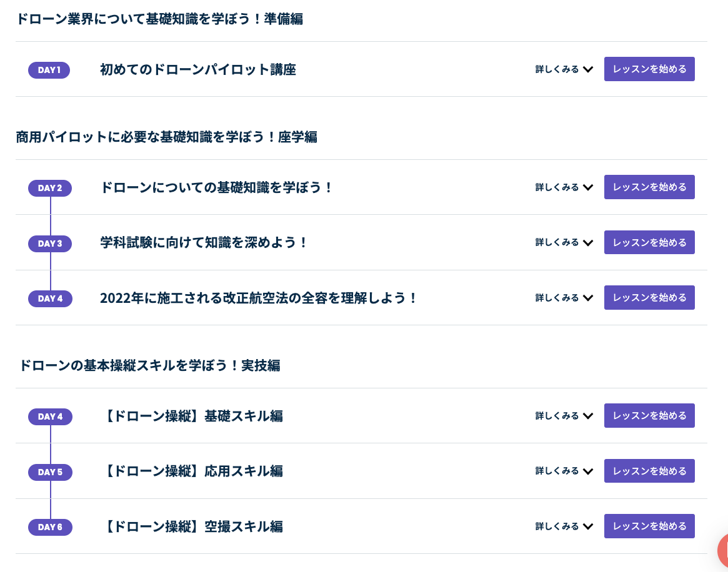Expand 詳しくみる for 学科試験に向けて知識を深めよう

click(564, 242)
